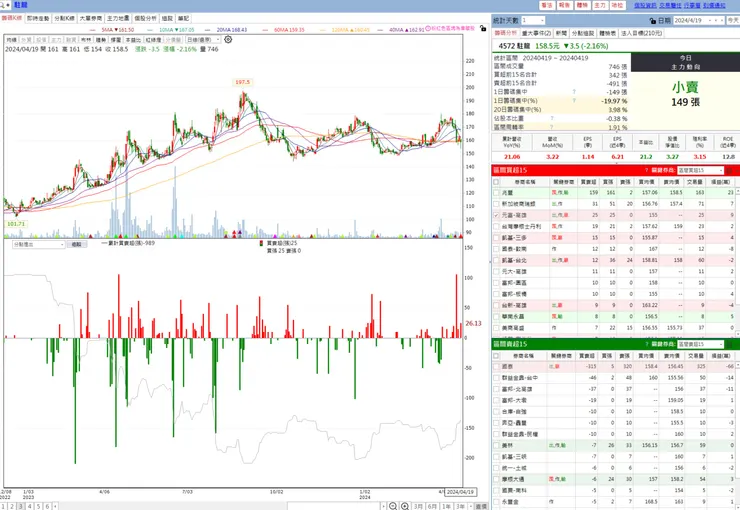Check the 美林 broker checkbox
This screenshot has height=510, width=740.
[x=496, y=445]
